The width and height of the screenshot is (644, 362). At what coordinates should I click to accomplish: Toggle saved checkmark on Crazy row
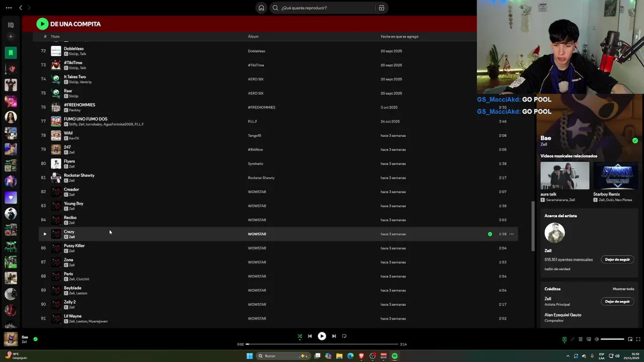click(490, 234)
